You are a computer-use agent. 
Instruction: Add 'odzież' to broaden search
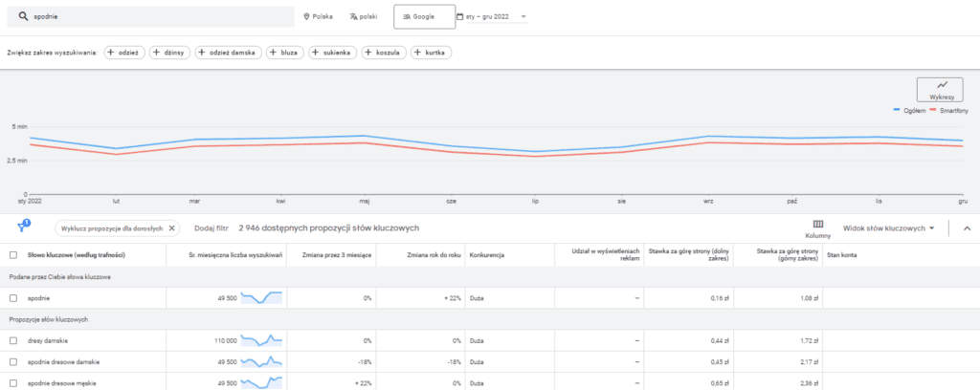pyautogui.click(x=124, y=53)
